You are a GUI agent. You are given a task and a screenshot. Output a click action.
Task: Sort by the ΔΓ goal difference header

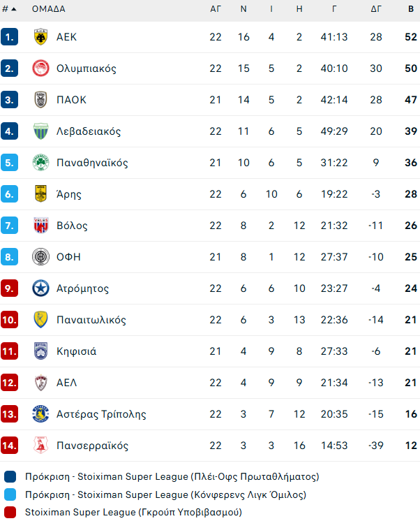(x=377, y=9)
